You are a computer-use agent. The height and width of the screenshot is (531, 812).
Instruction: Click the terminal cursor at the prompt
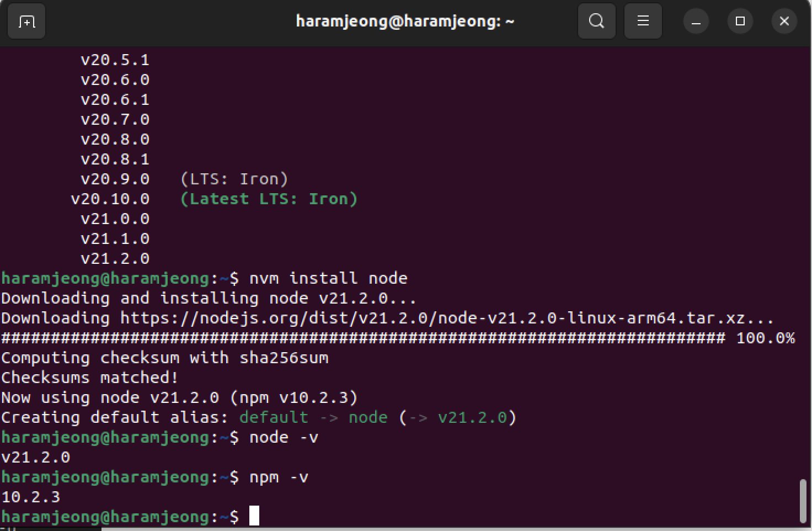(x=254, y=516)
